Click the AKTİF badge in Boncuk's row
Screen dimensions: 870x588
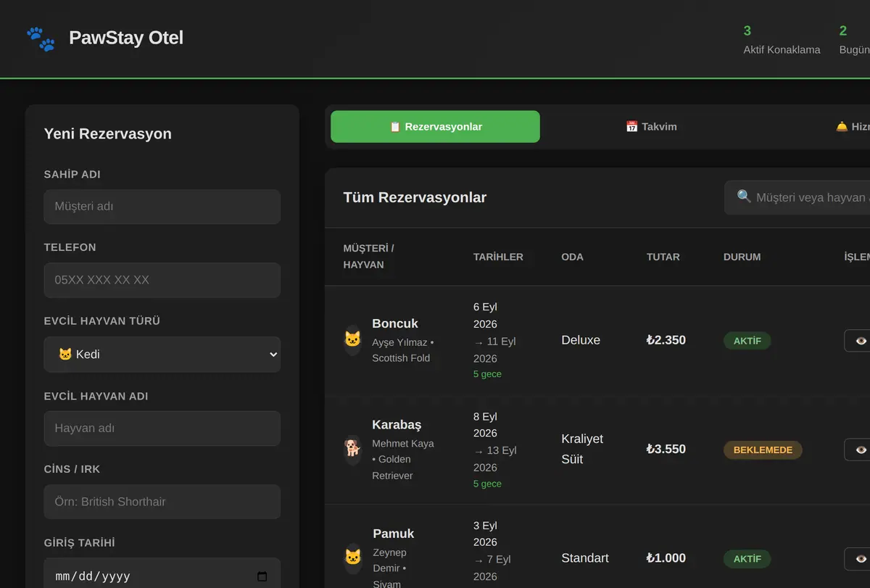tap(747, 341)
